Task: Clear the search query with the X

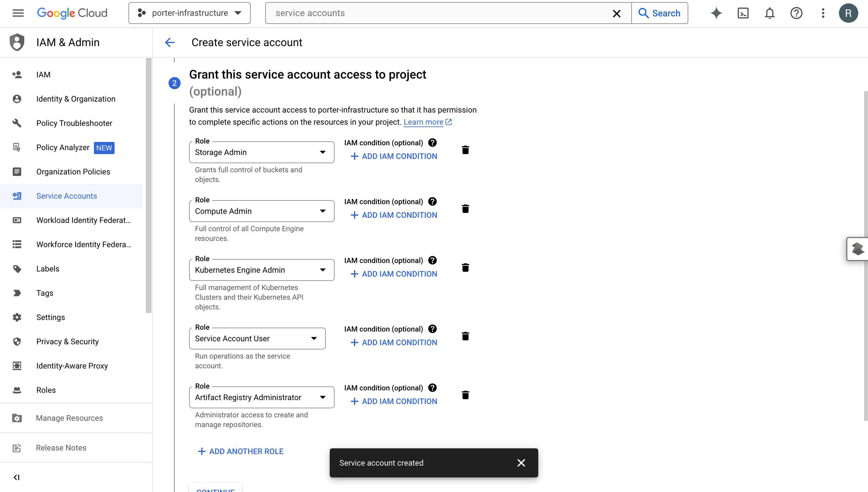Action: pos(617,13)
